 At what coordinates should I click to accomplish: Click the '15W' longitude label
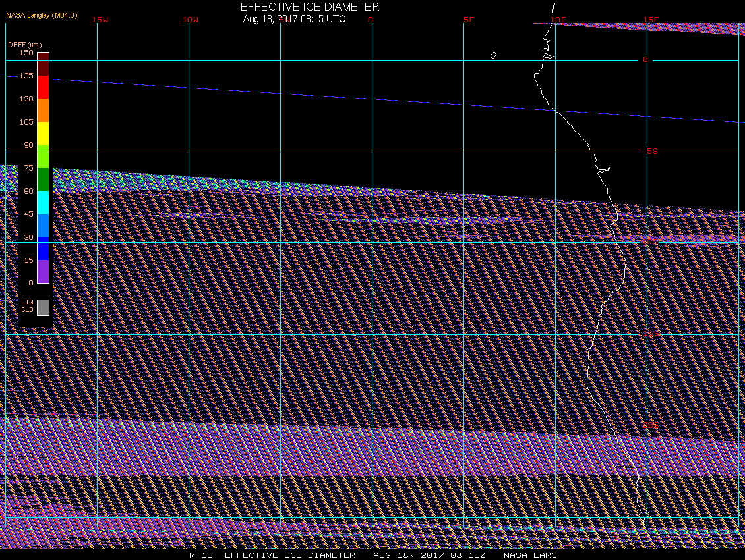pos(100,20)
